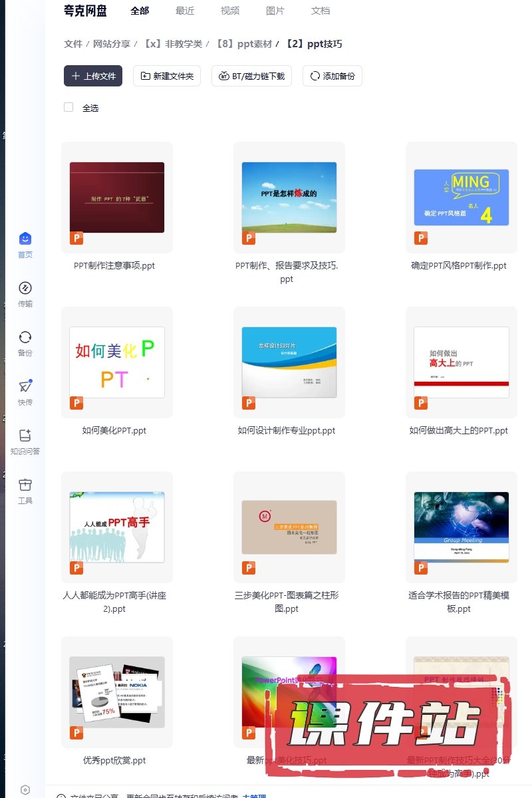532x798 pixels.
Task: Open the 首页 home sidebar icon
Action: coord(25,239)
